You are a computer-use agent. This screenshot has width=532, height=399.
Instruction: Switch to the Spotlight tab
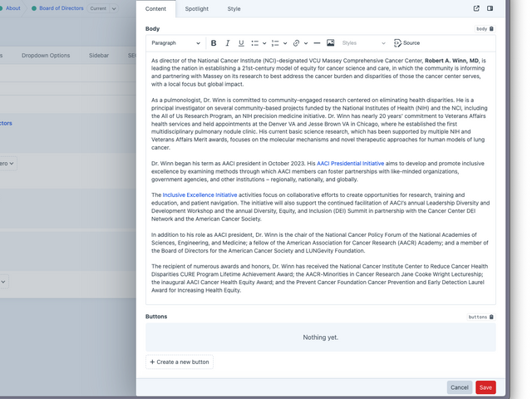197,9
